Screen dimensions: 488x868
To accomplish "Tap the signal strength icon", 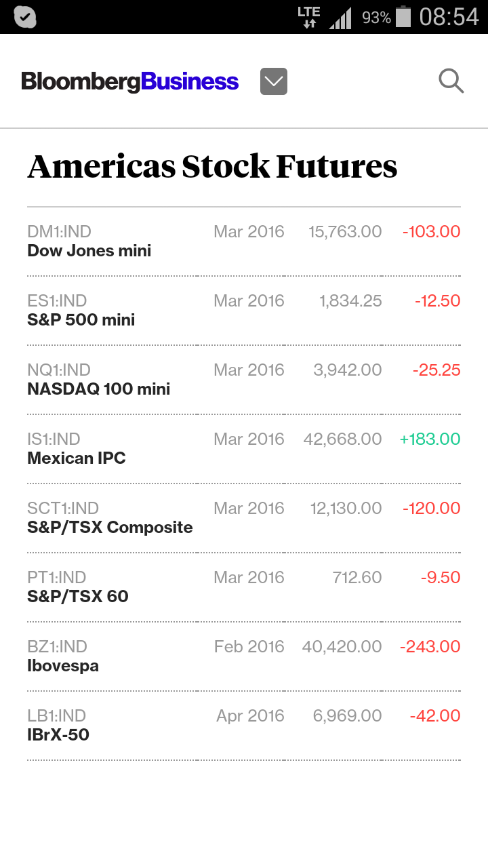I will pyautogui.click(x=340, y=18).
